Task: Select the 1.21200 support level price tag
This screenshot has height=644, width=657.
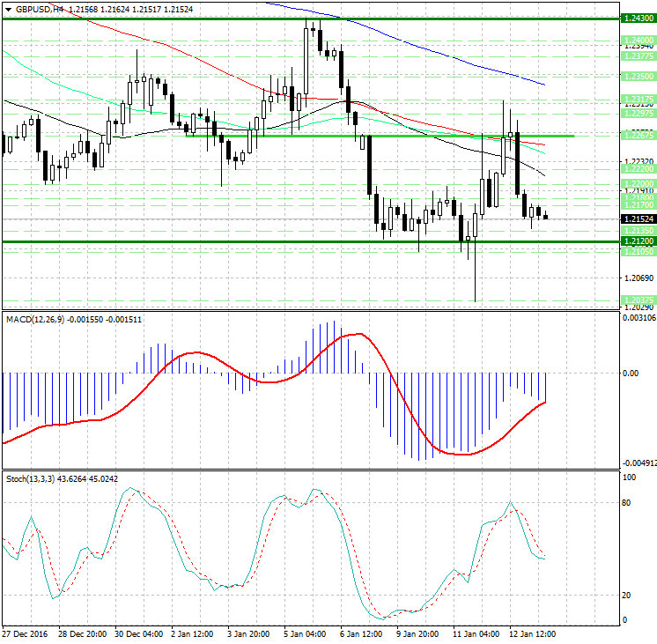Action: pos(637,241)
